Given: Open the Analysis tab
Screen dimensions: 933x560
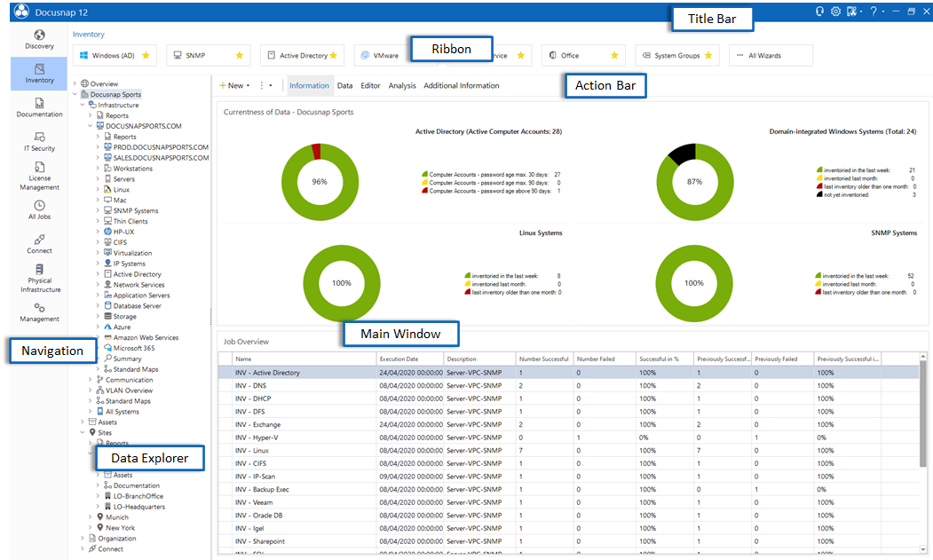Looking at the screenshot, I should tap(402, 86).
